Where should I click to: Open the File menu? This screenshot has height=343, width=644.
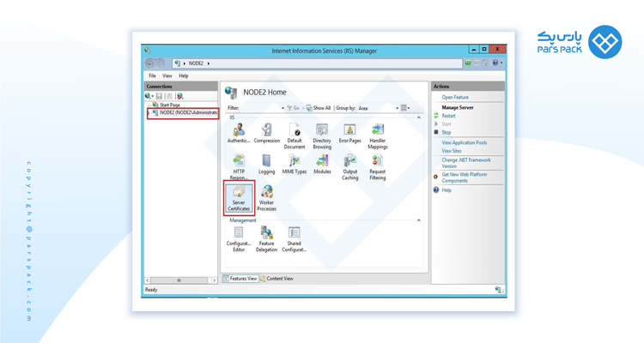tap(152, 76)
